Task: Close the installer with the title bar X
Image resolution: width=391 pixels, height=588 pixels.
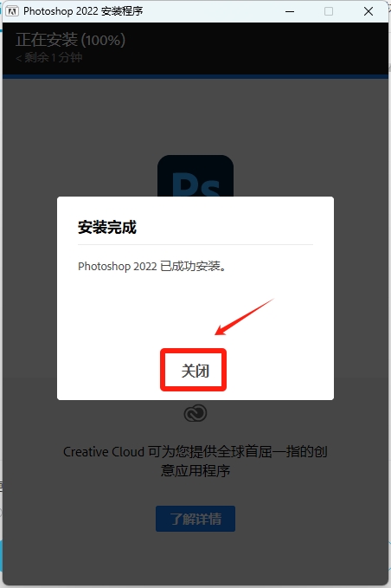Action: coord(369,11)
